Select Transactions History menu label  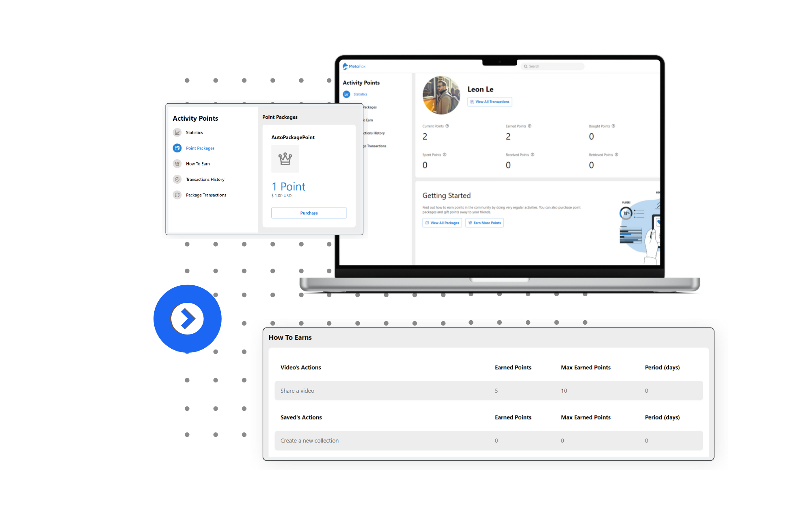click(x=205, y=179)
